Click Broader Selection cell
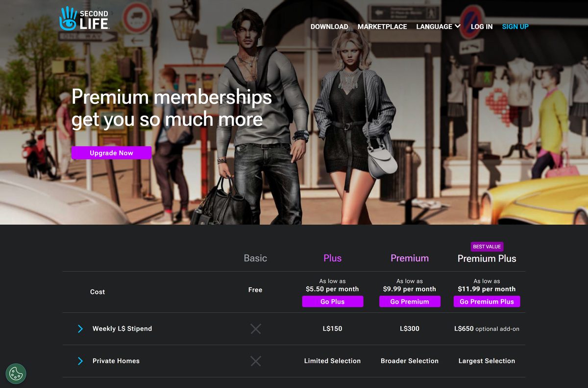Screen dimensions: 588x388 [410, 361]
